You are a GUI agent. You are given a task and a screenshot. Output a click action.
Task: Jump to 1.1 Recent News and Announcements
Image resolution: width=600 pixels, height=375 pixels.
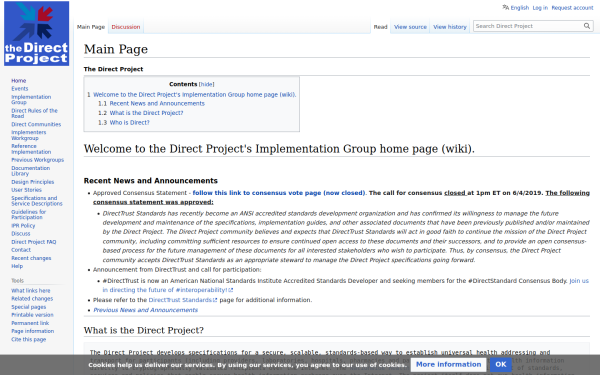point(157,103)
